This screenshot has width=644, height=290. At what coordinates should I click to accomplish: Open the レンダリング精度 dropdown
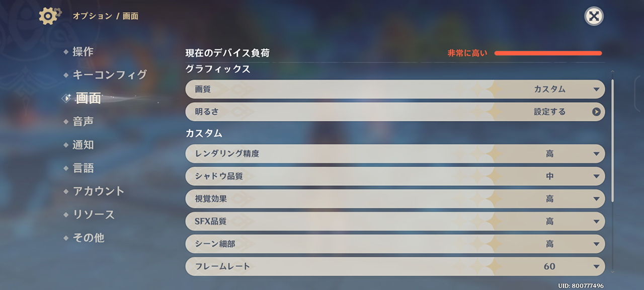[x=395, y=154]
